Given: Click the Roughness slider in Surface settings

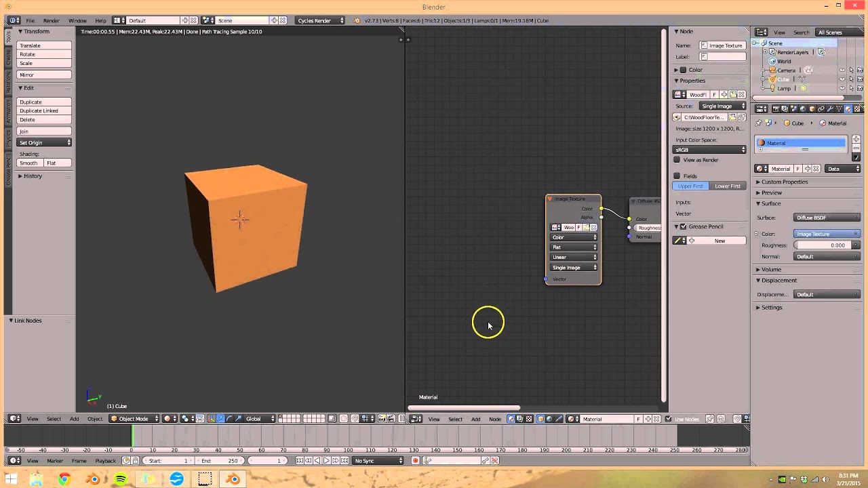Looking at the screenshot, I should [x=826, y=245].
